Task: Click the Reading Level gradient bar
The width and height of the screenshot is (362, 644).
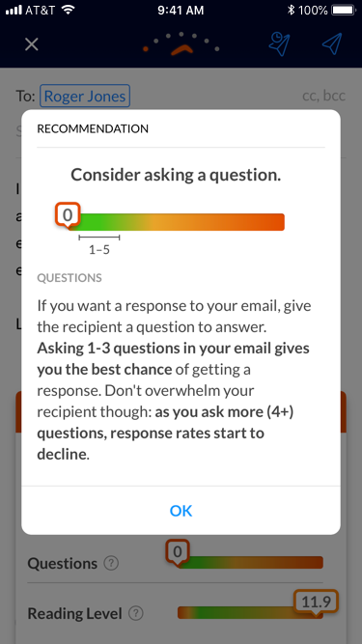Action: click(x=250, y=613)
